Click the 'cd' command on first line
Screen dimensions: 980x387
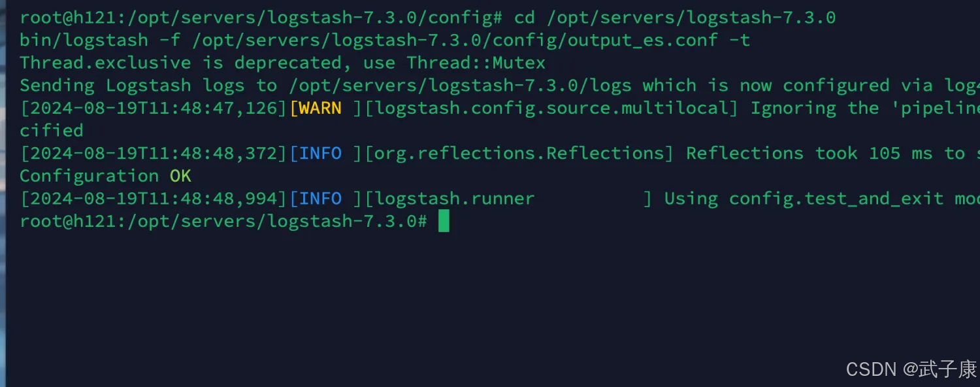[x=524, y=18]
